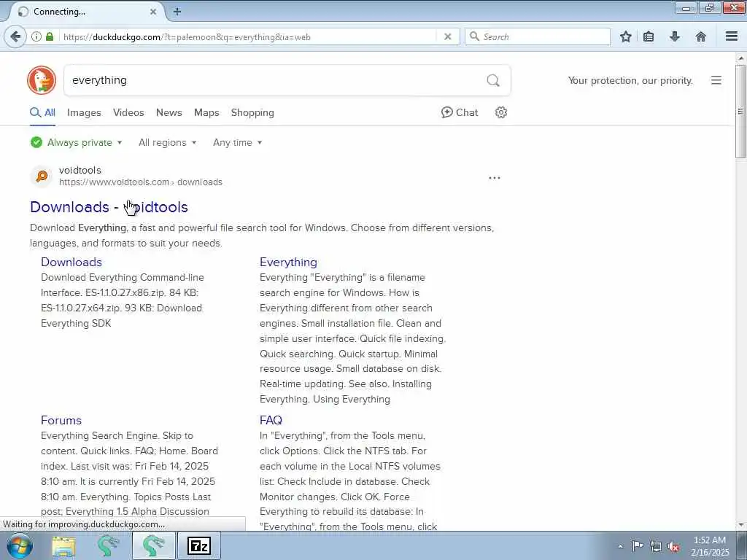The width and height of the screenshot is (747, 560).
Task: Go to the home page icon
Action: [701, 36]
